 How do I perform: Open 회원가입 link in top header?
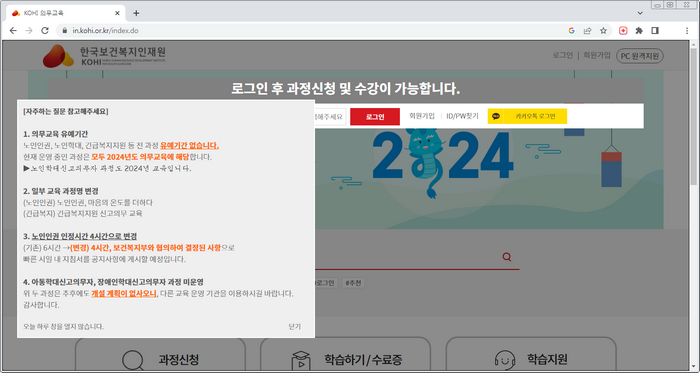coord(597,56)
